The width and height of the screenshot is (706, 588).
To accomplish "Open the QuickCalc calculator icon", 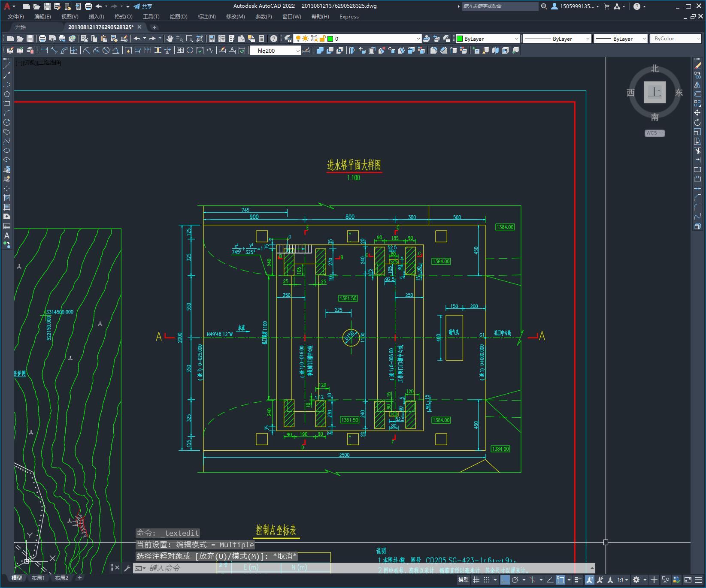I will click(261, 39).
